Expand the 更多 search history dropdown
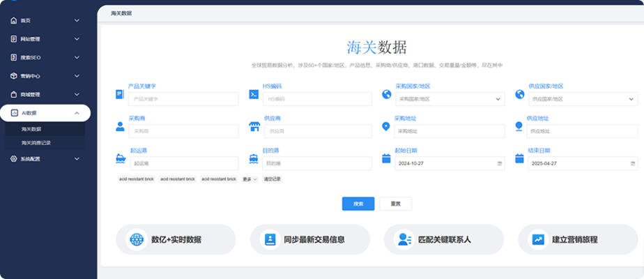The image size is (644, 279). (250, 179)
